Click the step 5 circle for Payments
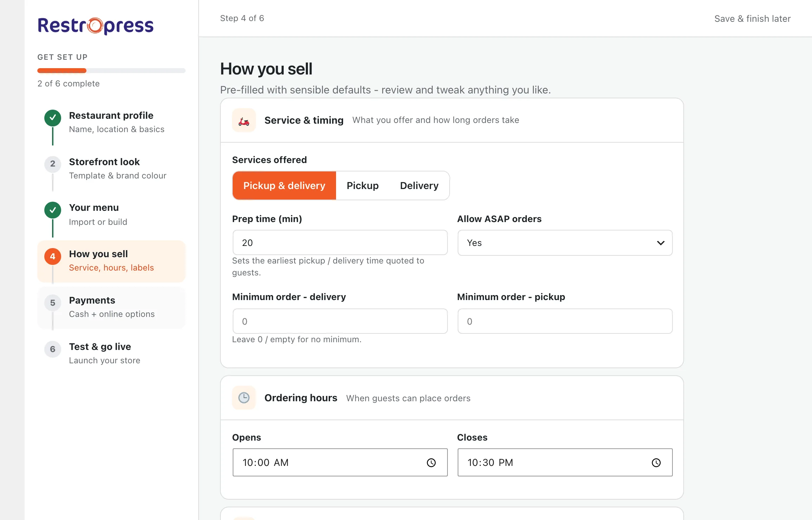Image resolution: width=812 pixels, height=520 pixels. 53,303
